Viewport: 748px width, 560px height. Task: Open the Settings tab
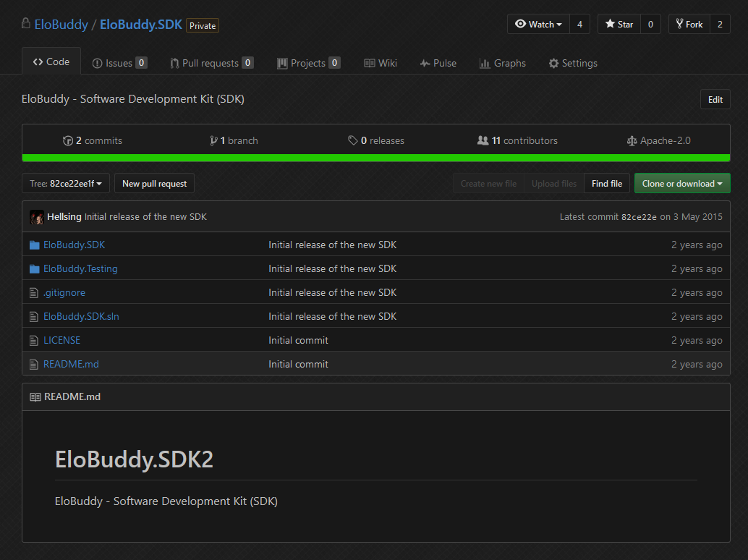tap(573, 63)
